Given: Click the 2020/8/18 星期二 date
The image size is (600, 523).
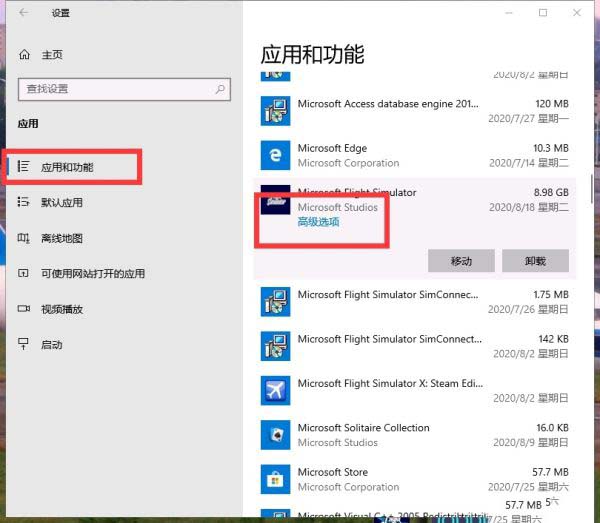Looking at the screenshot, I should pyautogui.click(x=529, y=207).
